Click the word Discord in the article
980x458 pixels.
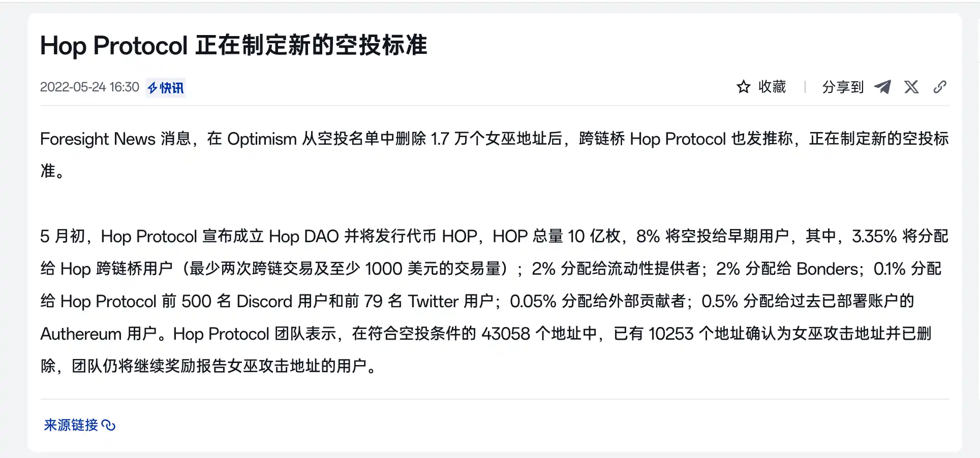[x=264, y=301]
